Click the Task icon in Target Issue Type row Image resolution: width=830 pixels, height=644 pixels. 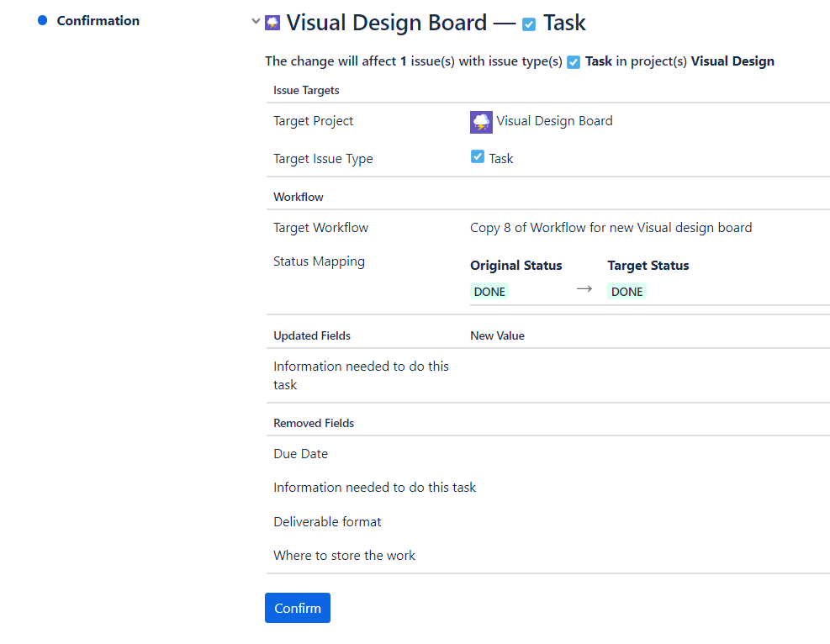478,156
